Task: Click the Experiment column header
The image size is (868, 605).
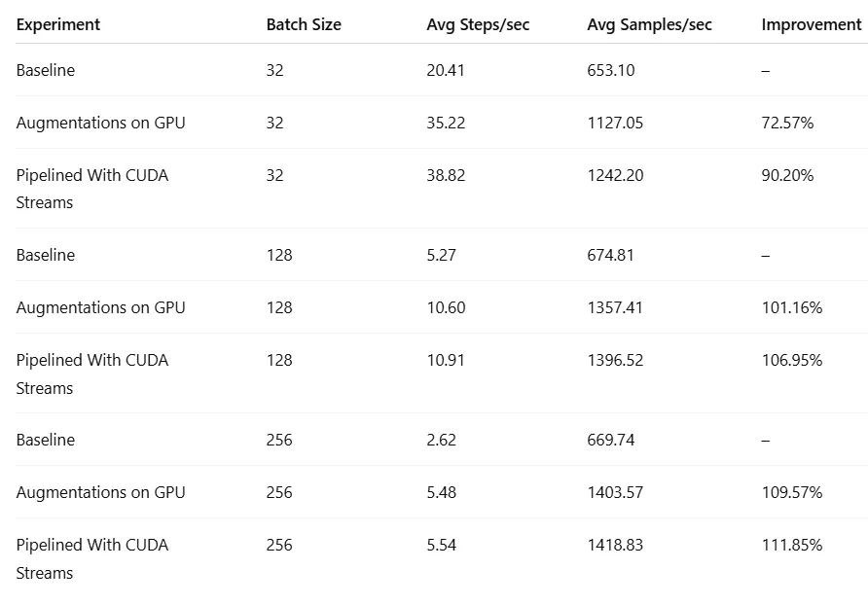Action: pyautogui.click(x=58, y=24)
